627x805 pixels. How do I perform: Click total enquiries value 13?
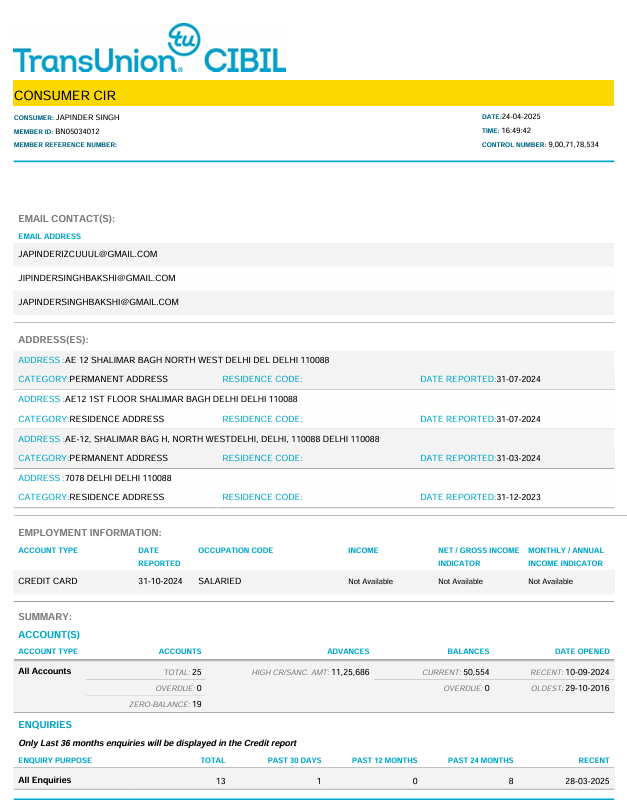pyautogui.click(x=221, y=781)
